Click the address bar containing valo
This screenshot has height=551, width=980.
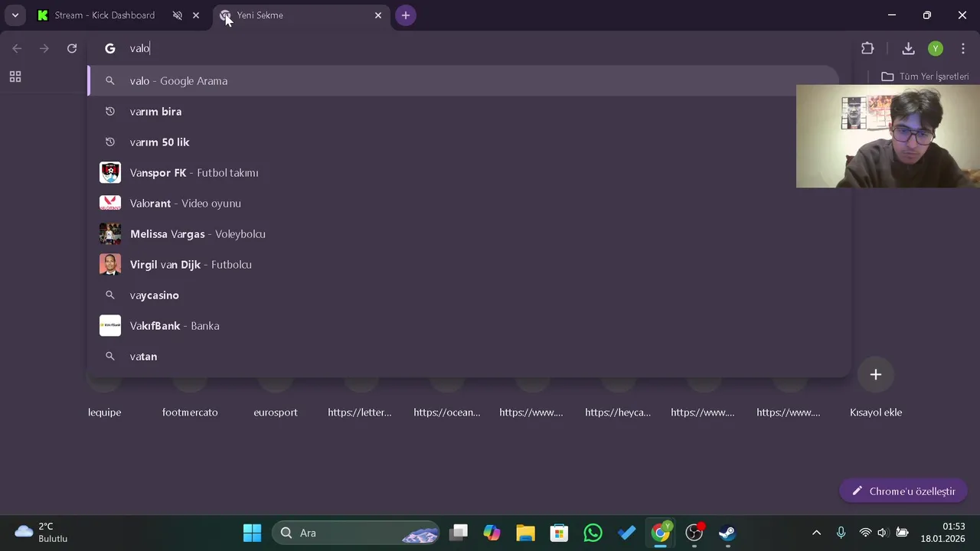pyautogui.click(x=467, y=48)
